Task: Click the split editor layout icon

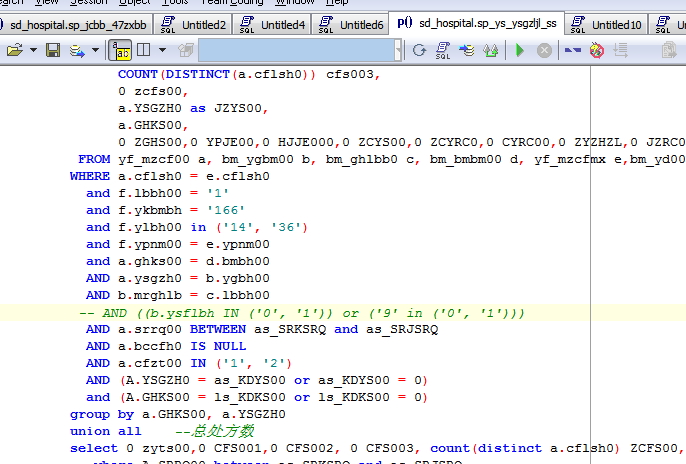Action: [x=144, y=50]
